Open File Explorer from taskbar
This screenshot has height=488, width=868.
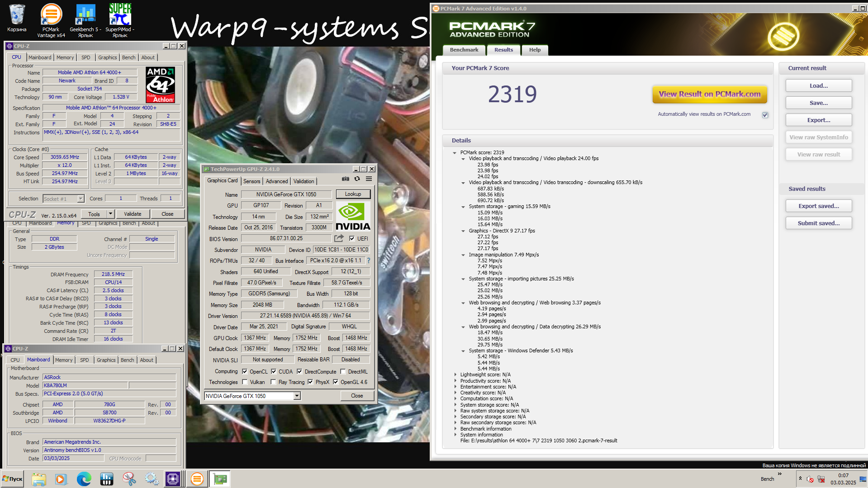(x=39, y=479)
